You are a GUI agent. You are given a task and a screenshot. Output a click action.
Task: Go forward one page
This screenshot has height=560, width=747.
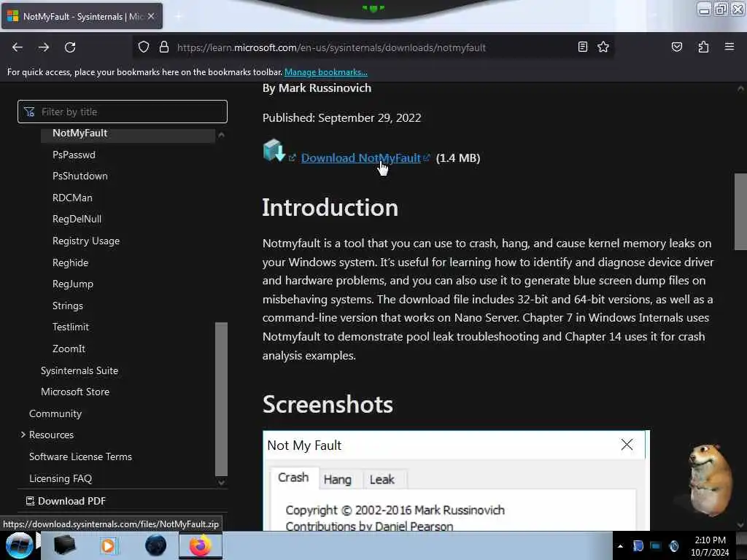coord(44,47)
